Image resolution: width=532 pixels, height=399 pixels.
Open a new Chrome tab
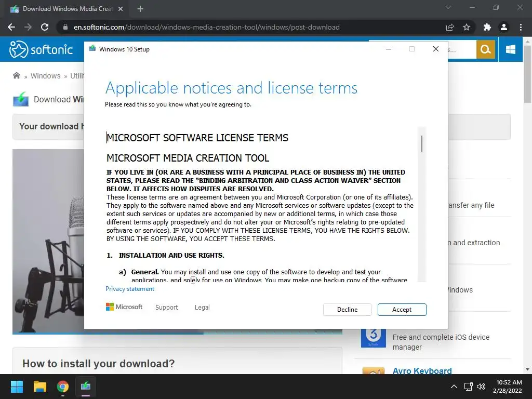point(140,9)
